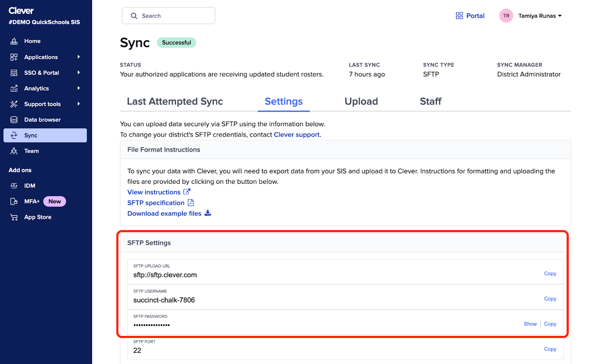
Task: Click the Search input field
Action: [x=168, y=16]
